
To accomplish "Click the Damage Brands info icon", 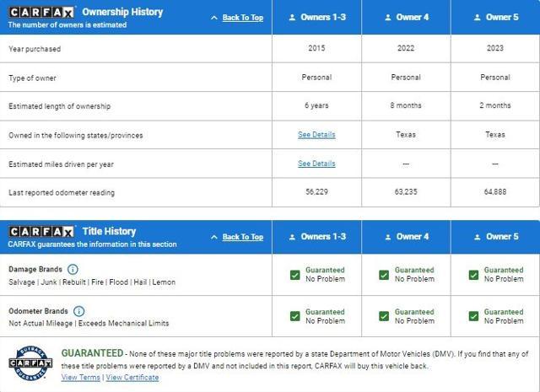I will 73,270.
